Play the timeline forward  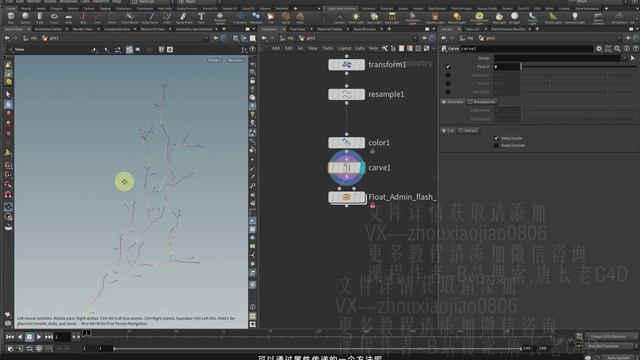(x=39, y=337)
